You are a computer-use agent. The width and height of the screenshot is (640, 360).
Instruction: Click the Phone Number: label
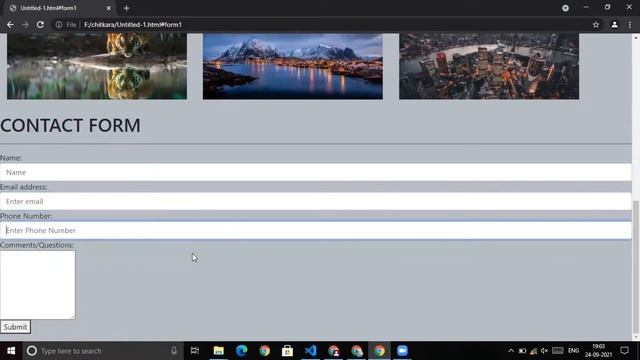(x=26, y=216)
